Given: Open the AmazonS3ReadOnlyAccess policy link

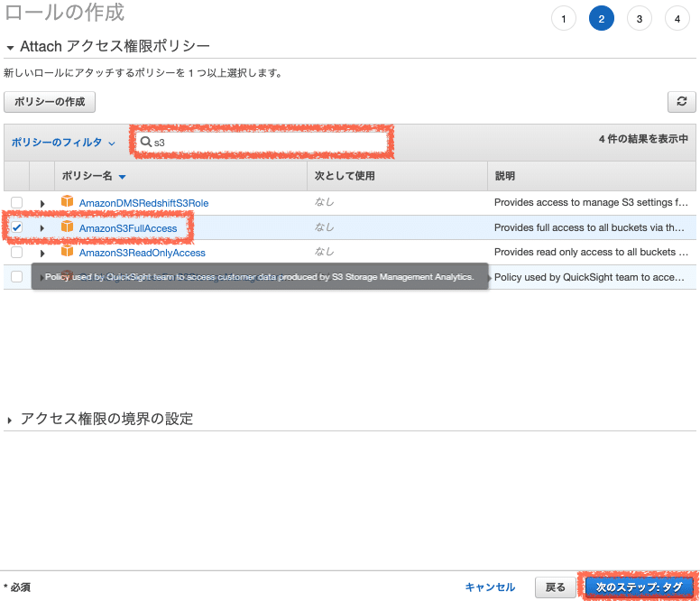Looking at the screenshot, I should coord(143,253).
